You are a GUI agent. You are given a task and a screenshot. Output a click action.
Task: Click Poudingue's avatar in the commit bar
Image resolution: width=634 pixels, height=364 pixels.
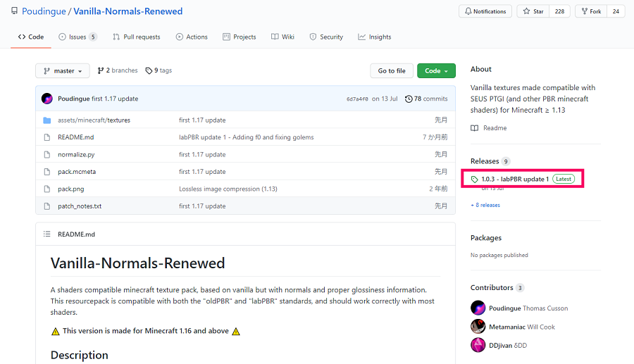point(47,99)
